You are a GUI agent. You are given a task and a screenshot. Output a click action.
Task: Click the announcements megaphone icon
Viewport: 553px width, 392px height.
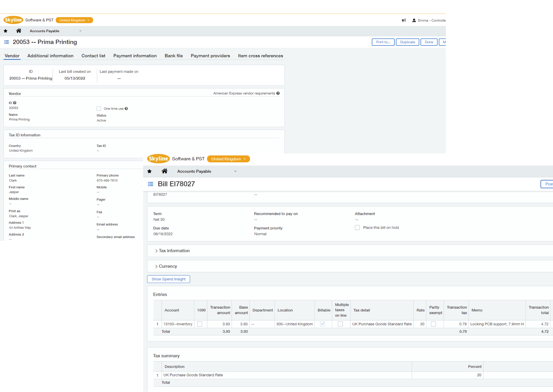(404, 20)
